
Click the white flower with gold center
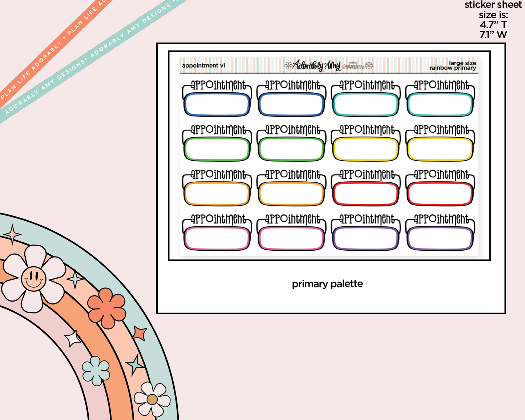coord(152,399)
